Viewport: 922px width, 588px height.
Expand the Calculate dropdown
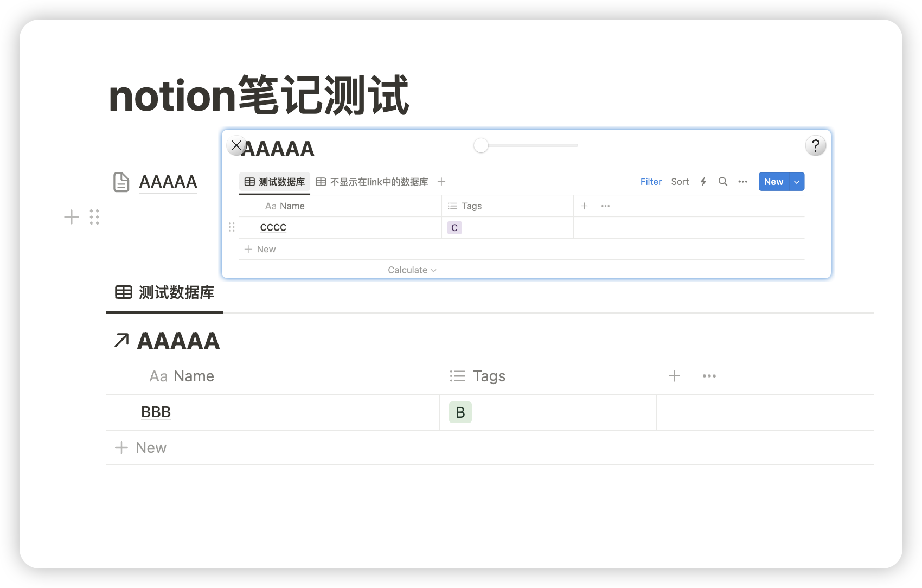[x=412, y=270]
